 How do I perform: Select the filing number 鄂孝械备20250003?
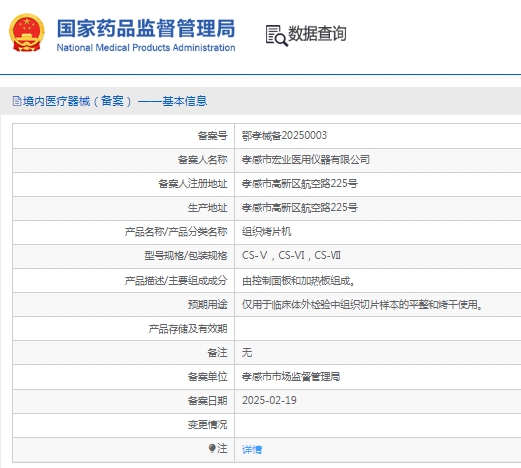click(284, 136)
